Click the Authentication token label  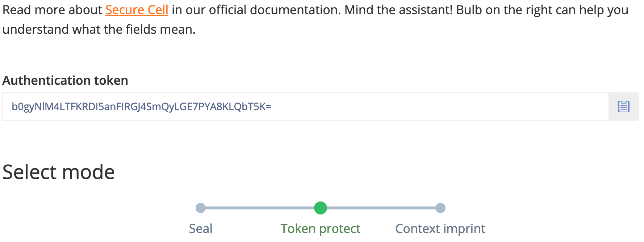(x=65, y=80)
